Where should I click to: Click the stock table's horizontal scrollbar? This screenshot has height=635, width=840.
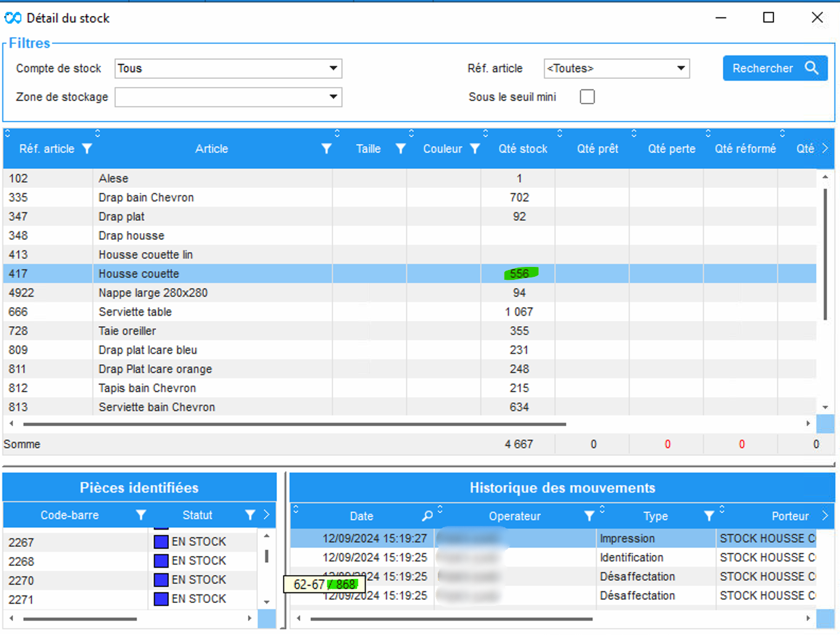click(295, 424)
